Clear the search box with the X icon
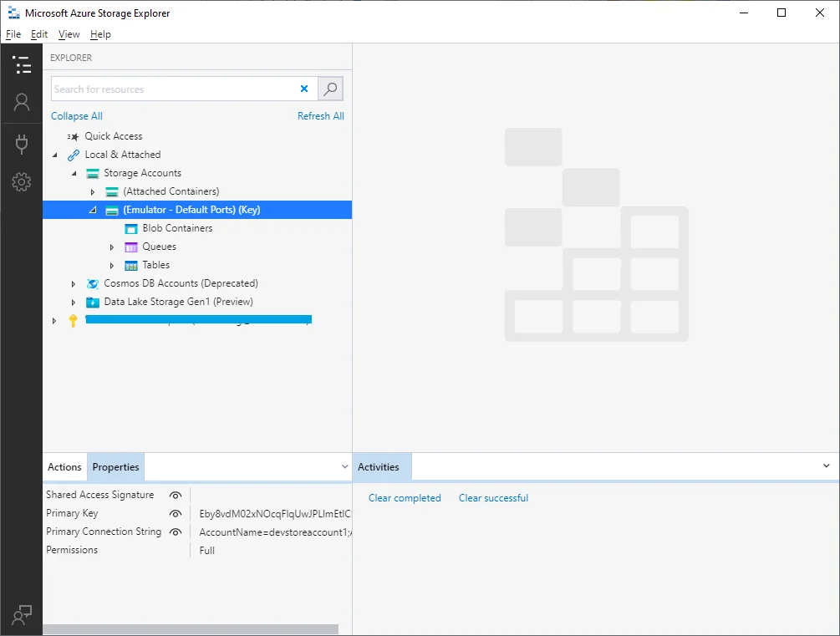840x636 pixels. click(304, 89)
